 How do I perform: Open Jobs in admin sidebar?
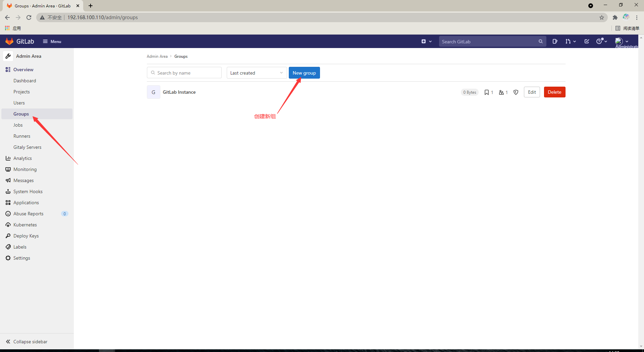point(18,125)
